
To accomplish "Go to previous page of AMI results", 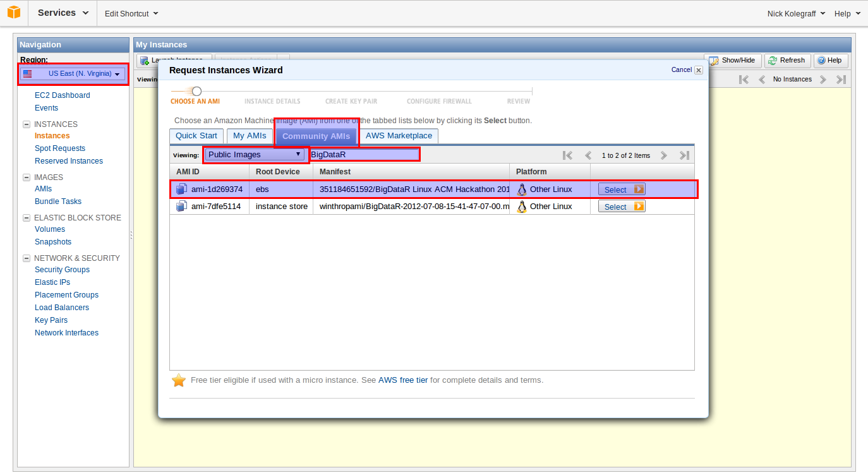I will [x=588, y=155].
